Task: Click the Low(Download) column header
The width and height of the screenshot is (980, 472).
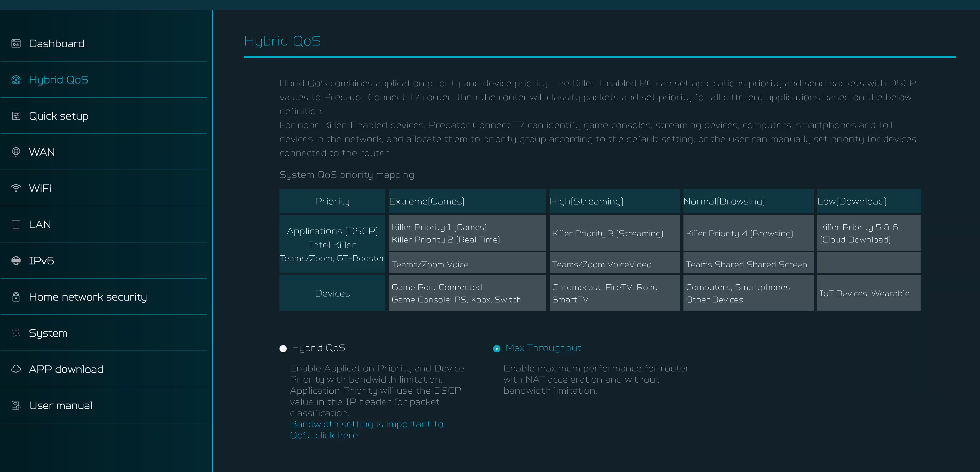Action: click(868, 201)
